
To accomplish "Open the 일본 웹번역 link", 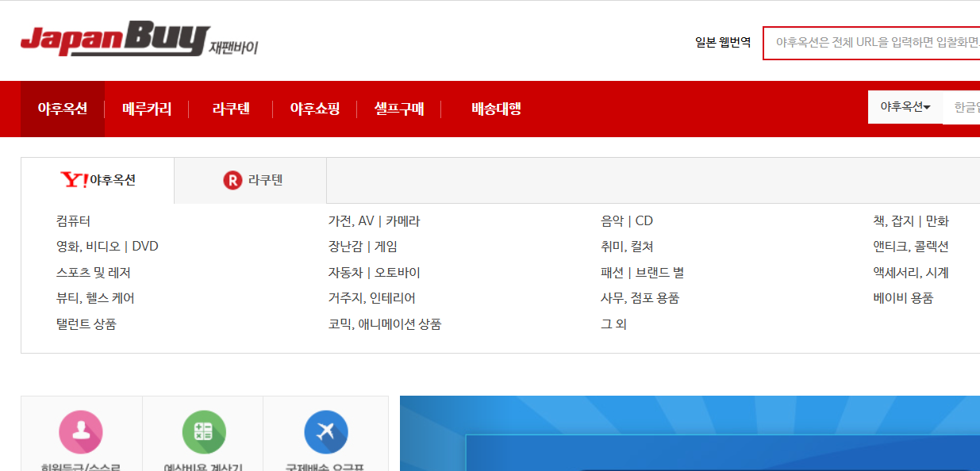I will [x=723, y=42].
